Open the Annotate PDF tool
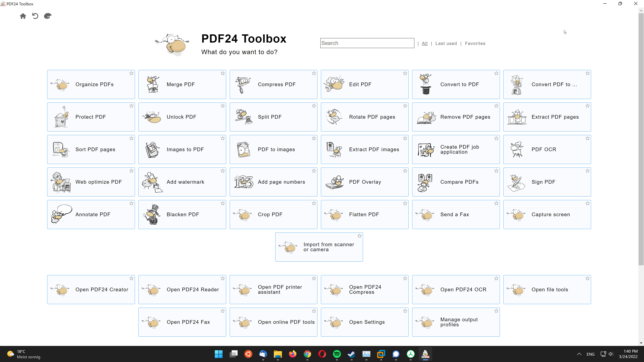Screen dimensions: 644x362 coord(91,214)
